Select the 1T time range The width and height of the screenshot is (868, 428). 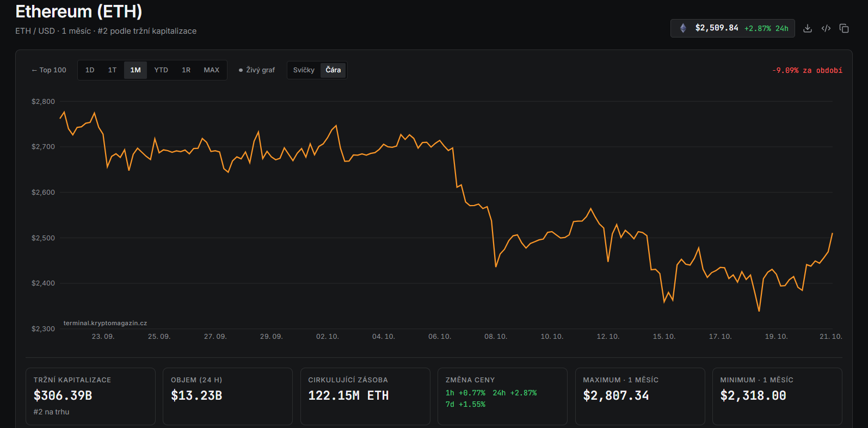click(112, 70)
